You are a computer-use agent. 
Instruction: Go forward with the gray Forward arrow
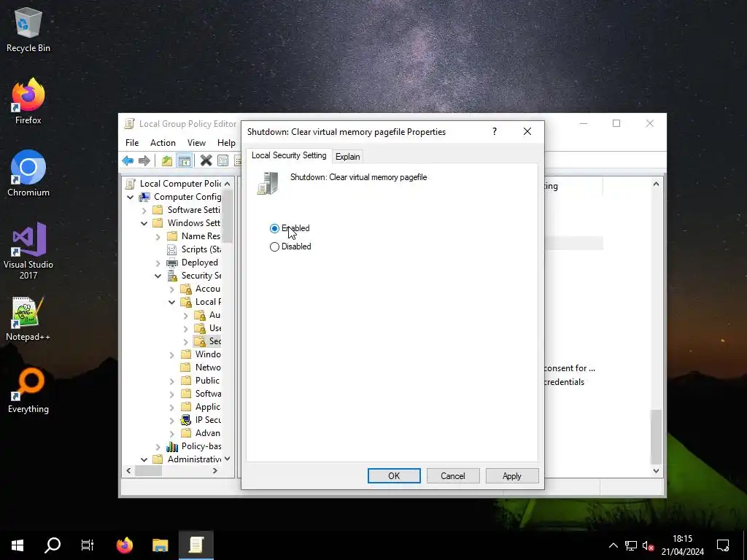(144, 160)
